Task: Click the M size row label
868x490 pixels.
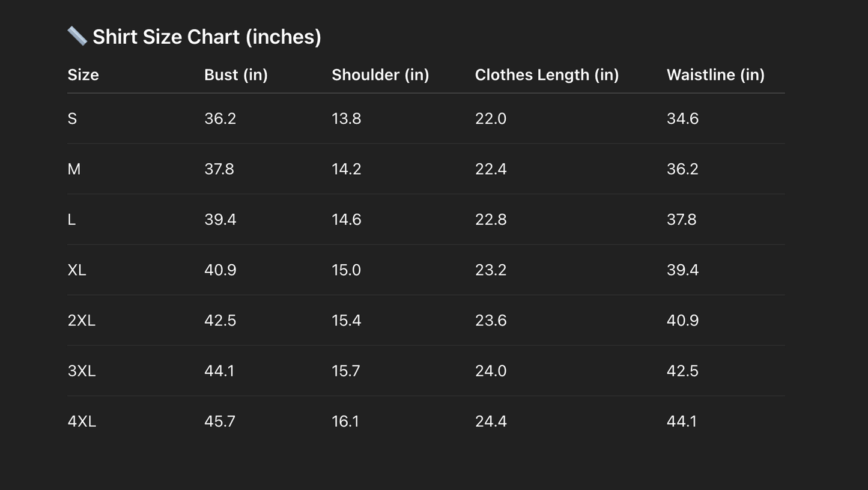Action: [74, 169]
